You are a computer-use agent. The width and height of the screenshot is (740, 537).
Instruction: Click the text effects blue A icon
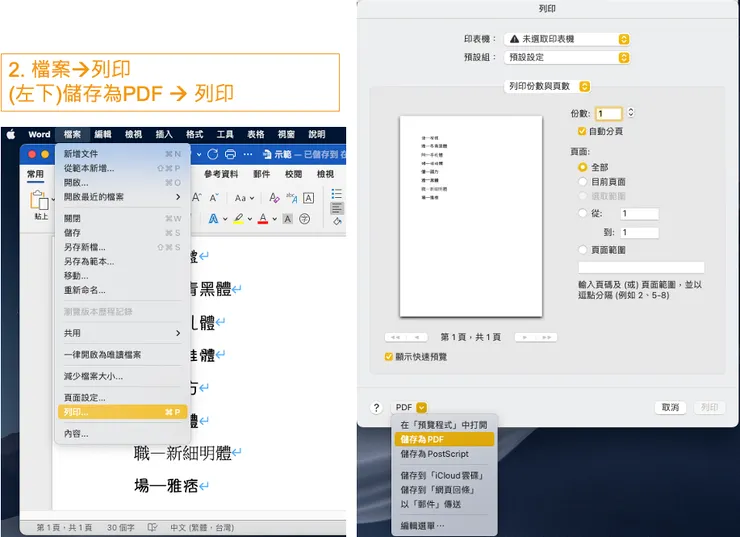(213, 219)
